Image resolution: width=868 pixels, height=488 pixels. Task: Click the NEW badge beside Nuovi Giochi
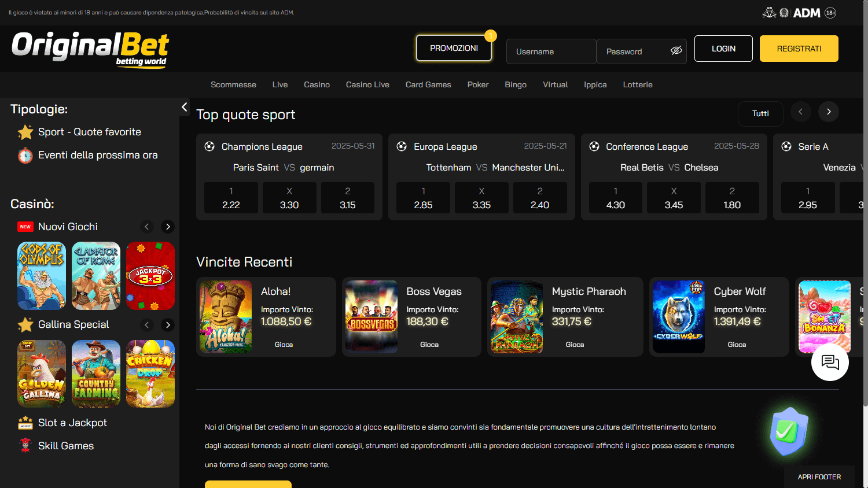click(x=25, y=227)
